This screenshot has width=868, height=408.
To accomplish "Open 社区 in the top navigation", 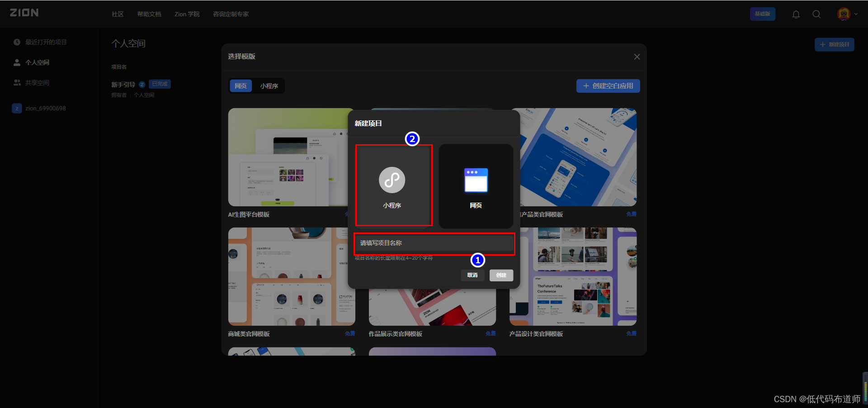I will tap(118, 14).
